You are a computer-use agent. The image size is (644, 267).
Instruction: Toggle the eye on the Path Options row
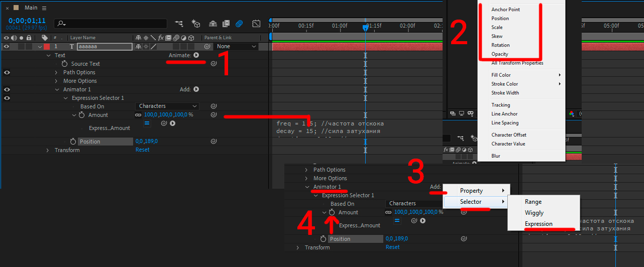coord(7,72)
